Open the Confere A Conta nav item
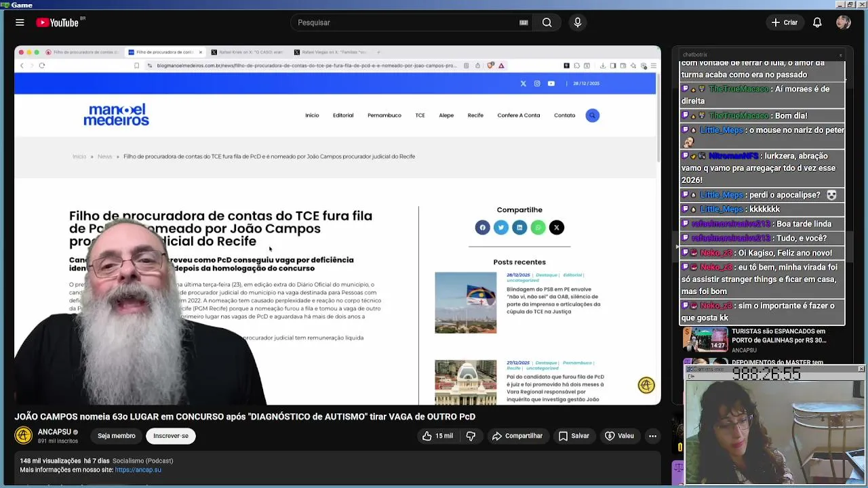 (519, 115)
